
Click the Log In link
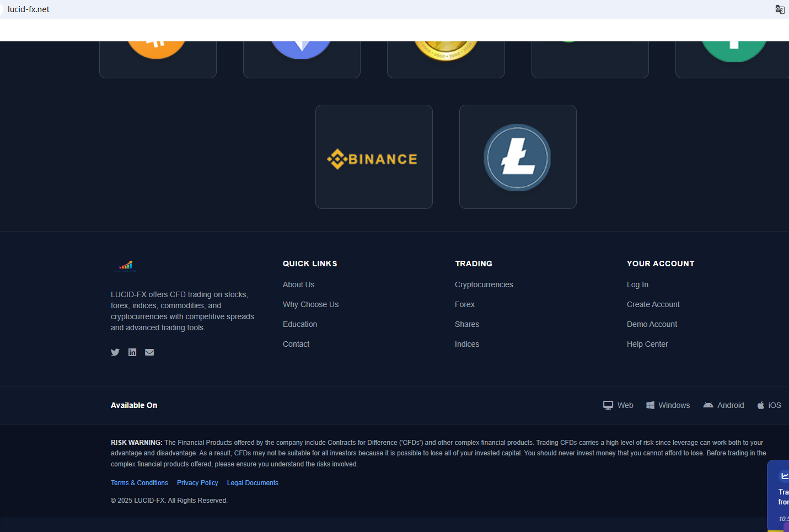[x=638, y=284]
